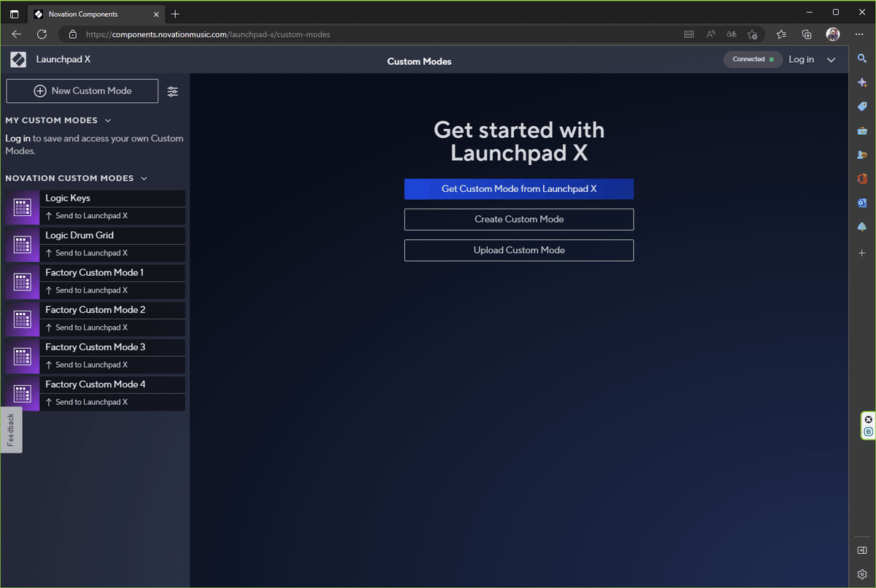Screen dimensions: 876x588
Task: Click the Factory Custom Mode 3 grid icon
Action: [23, 356]
